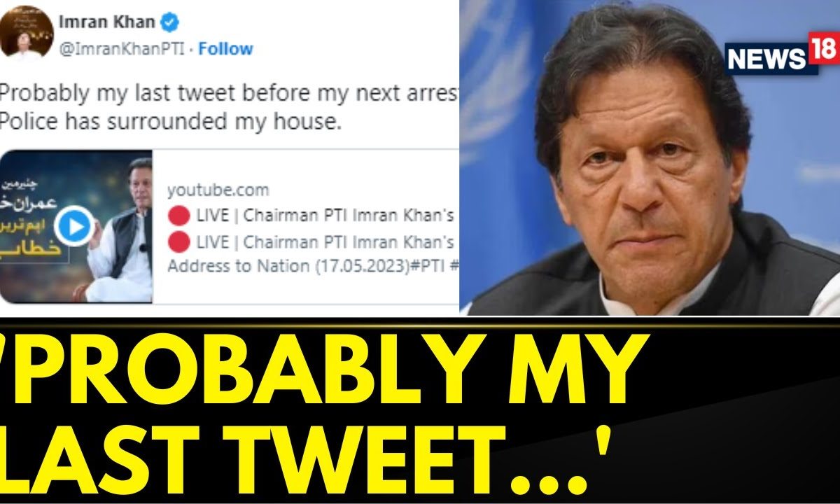The image size is (840, 504).
Task: Play the embedded YouTube video
Action: [x=74, y=225]
